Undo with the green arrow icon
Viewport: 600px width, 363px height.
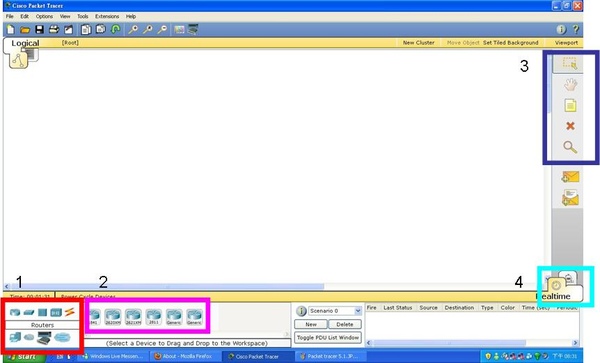click(x=116, y=29)
